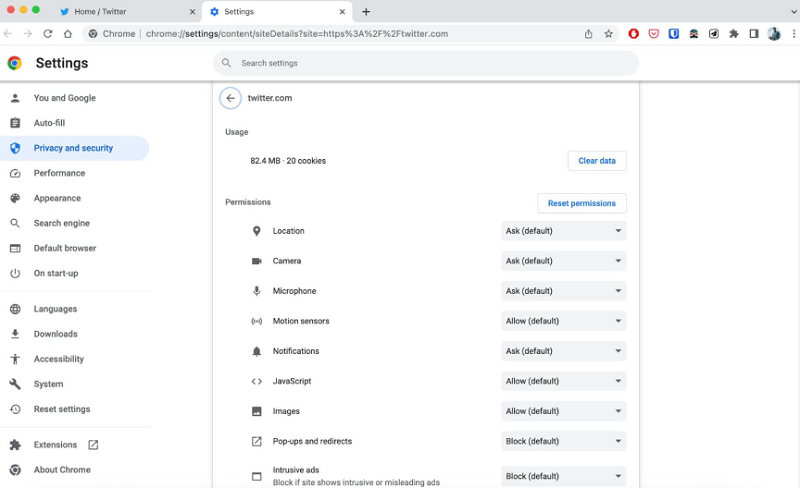
Task: Click the Reset permissions button
Action: (582, 203)
